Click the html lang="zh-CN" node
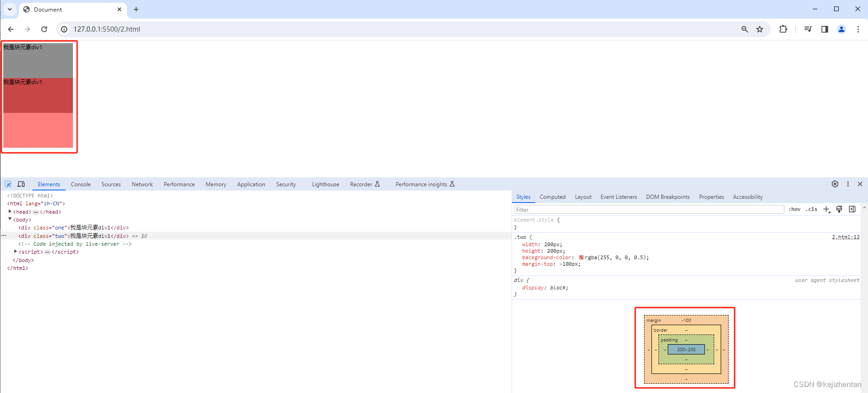The image size is (868, 393). (x=36, y=203)
